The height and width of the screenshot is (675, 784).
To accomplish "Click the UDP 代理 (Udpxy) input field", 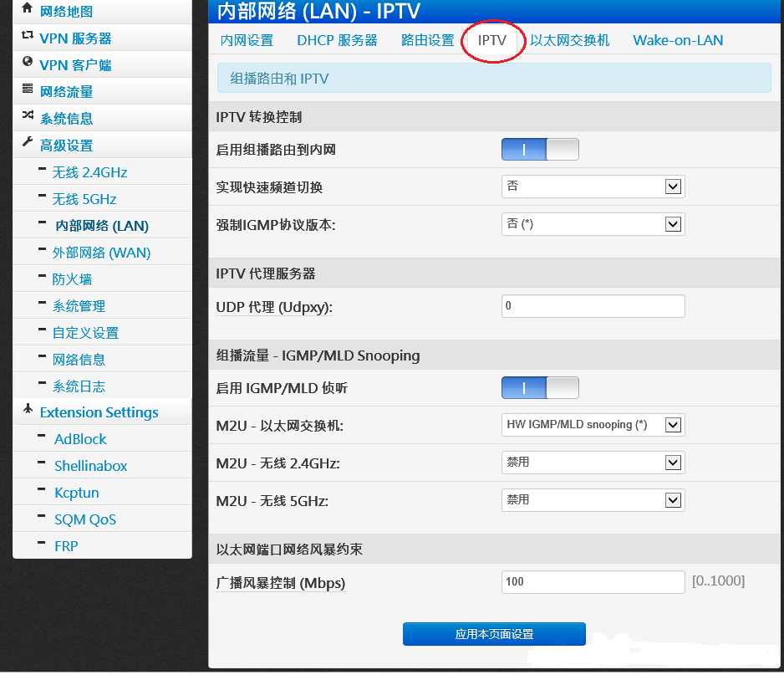I will pyautogui.click(x=593, y=306).
